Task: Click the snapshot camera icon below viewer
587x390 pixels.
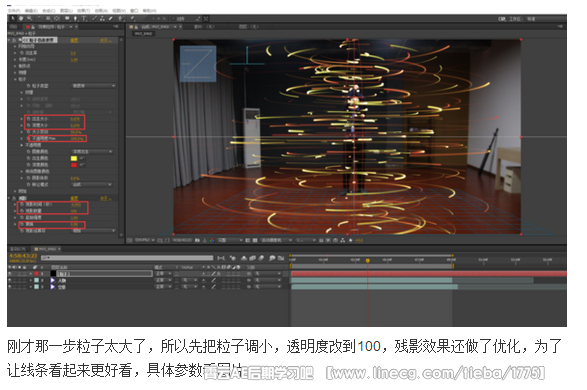Action: pos(197,240)
